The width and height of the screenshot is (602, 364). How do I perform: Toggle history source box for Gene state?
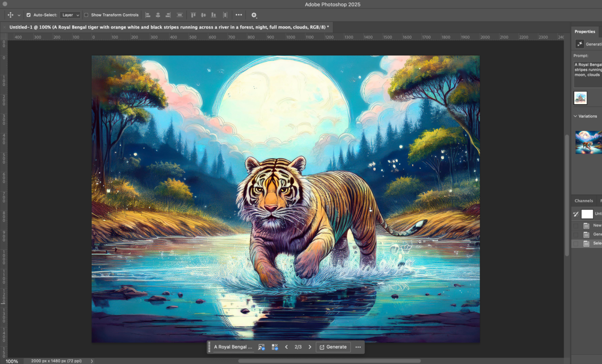[x=576, y=234]
